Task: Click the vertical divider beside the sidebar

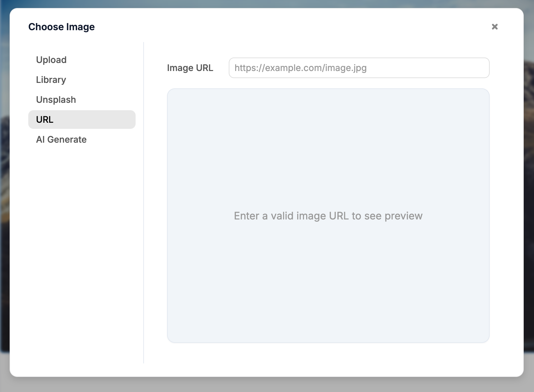Action: 144,202
